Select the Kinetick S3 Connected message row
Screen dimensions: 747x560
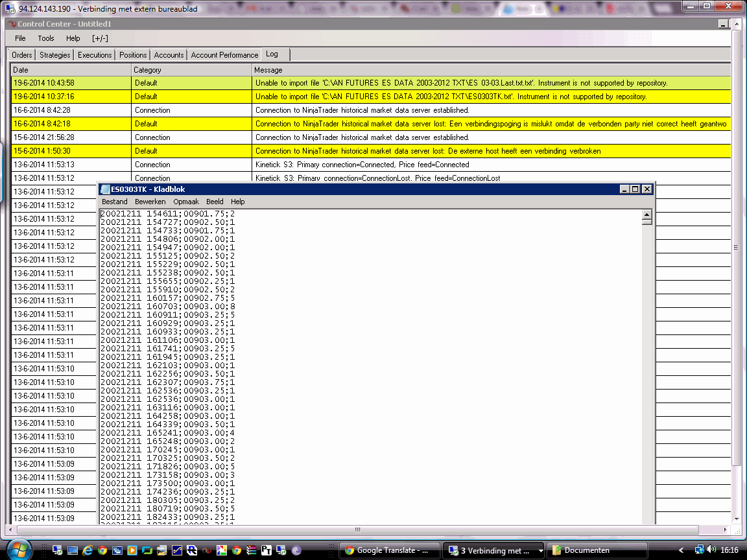point(371,165)
